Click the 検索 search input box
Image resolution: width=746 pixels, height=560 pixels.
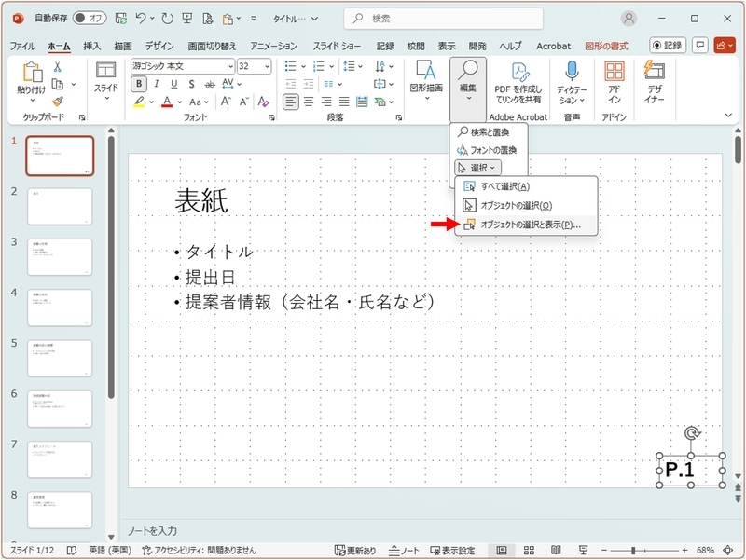[444, 19]
